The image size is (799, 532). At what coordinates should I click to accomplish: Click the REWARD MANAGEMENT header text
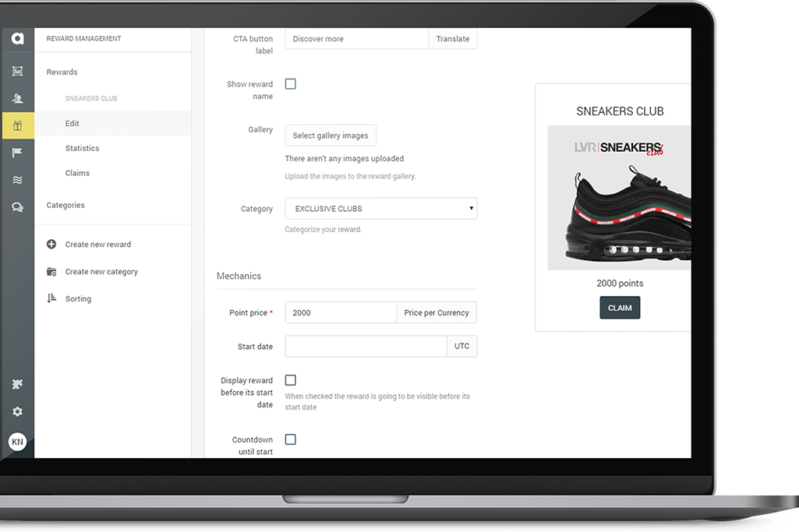(83, 39)
